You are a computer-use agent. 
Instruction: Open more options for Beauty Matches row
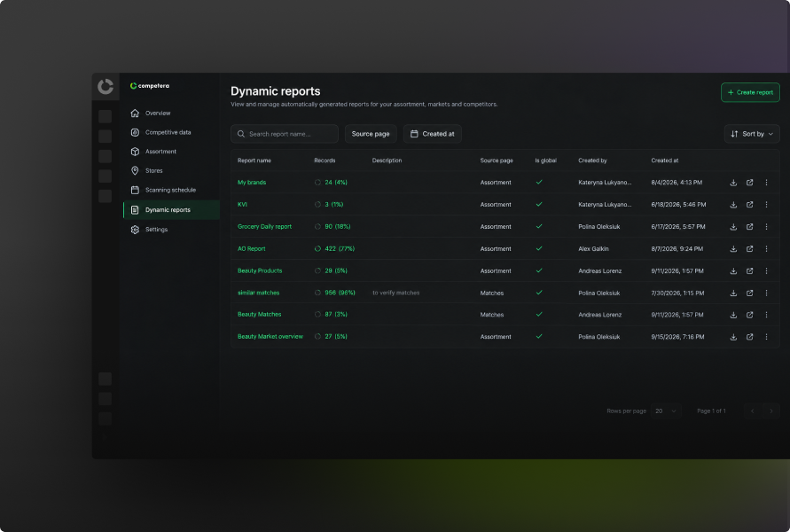coord(766,315)
